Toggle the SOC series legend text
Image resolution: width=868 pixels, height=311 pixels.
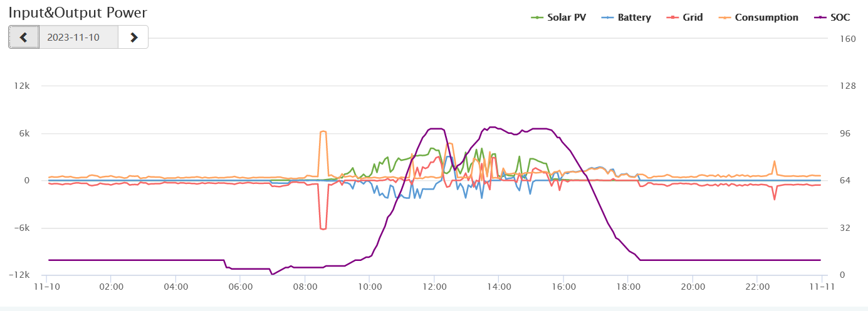point(840,18)
